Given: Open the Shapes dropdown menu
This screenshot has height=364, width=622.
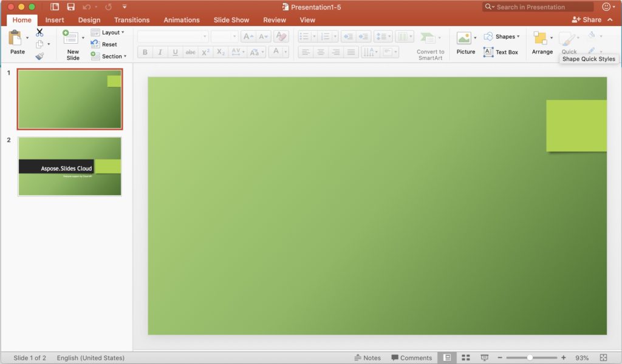Looking at the screenshot, I should click(x=502, y=36).
